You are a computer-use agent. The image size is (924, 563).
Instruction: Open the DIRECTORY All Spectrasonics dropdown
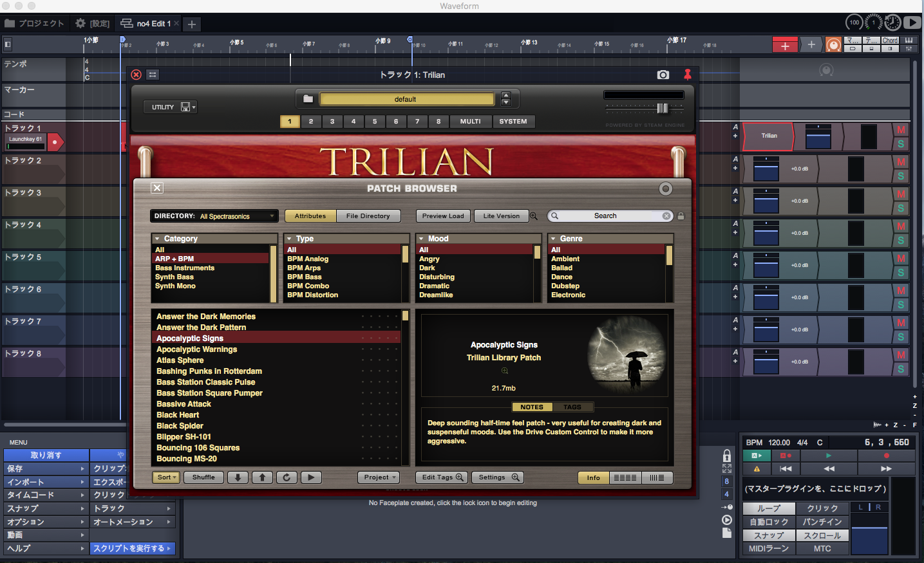(x=214, y=216)
